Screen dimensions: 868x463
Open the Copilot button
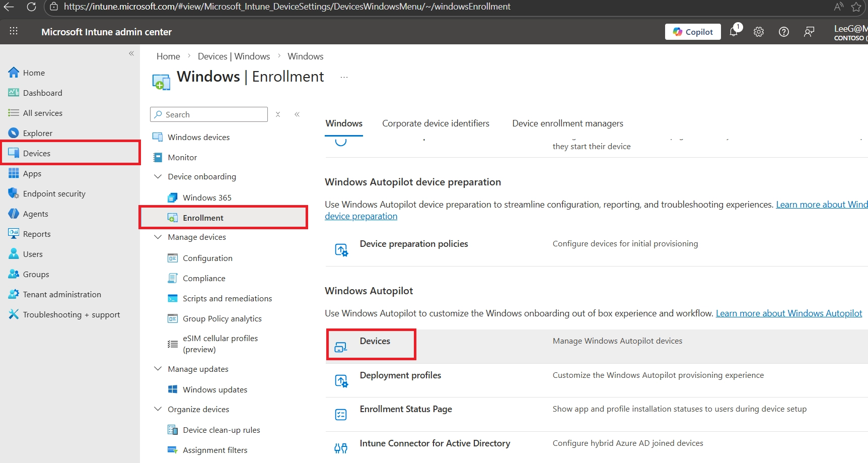[x=692, y=32]
